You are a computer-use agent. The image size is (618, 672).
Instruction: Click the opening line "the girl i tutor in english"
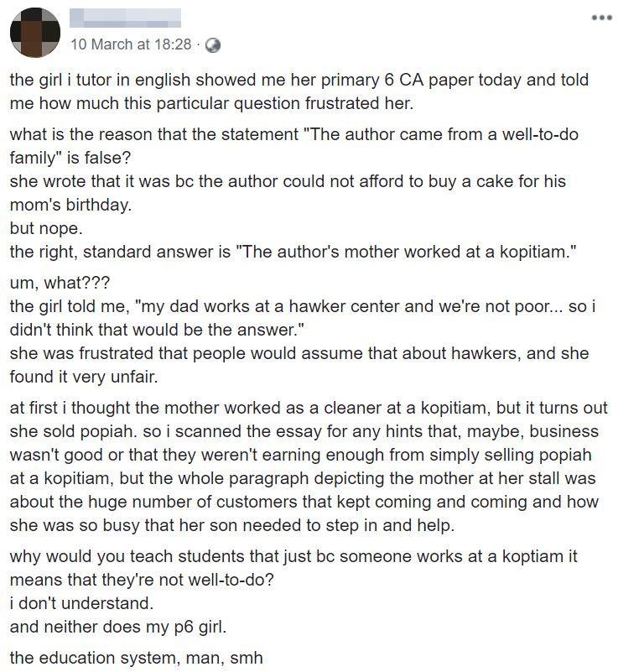coord(101,81)
